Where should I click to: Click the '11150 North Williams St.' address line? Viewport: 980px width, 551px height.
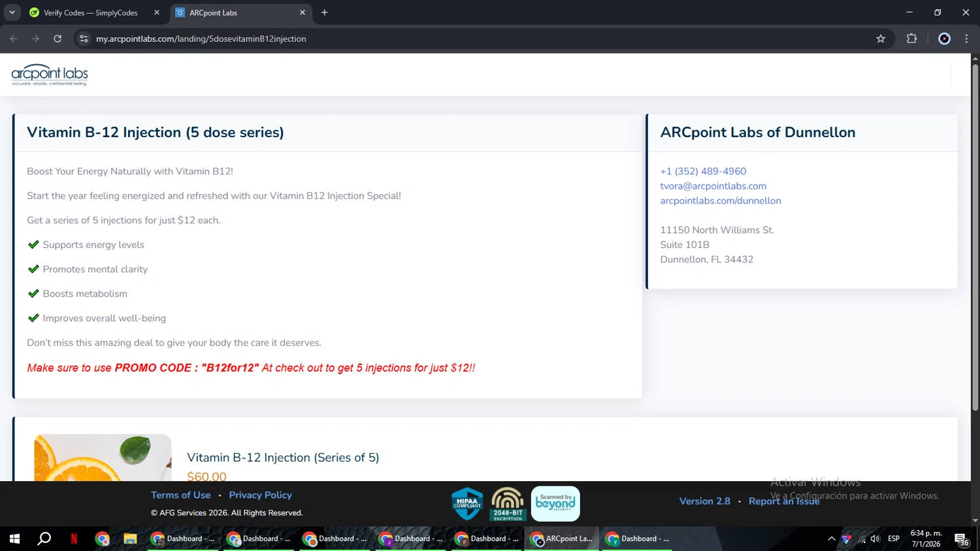pyautogui.click(x=717, y=230)
